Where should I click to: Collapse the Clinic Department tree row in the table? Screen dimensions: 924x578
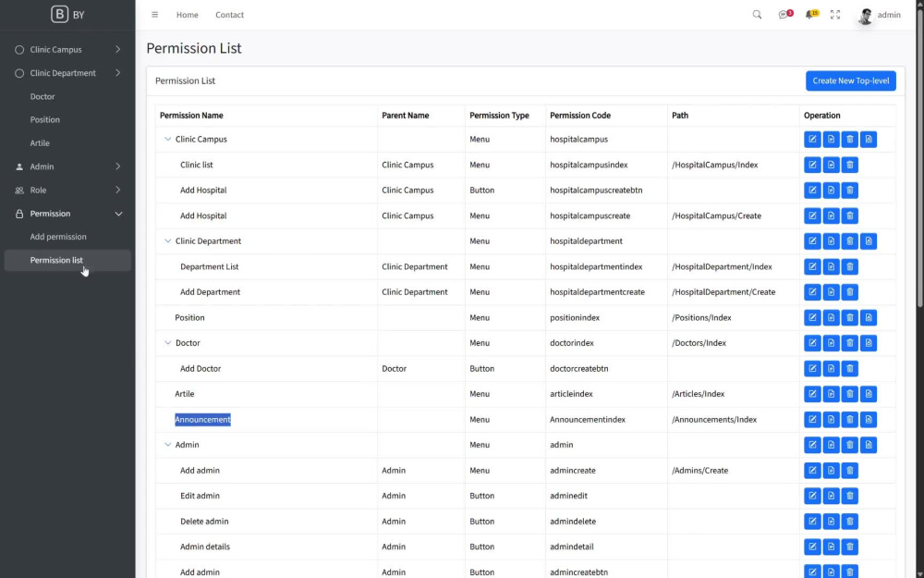[167, 241]
